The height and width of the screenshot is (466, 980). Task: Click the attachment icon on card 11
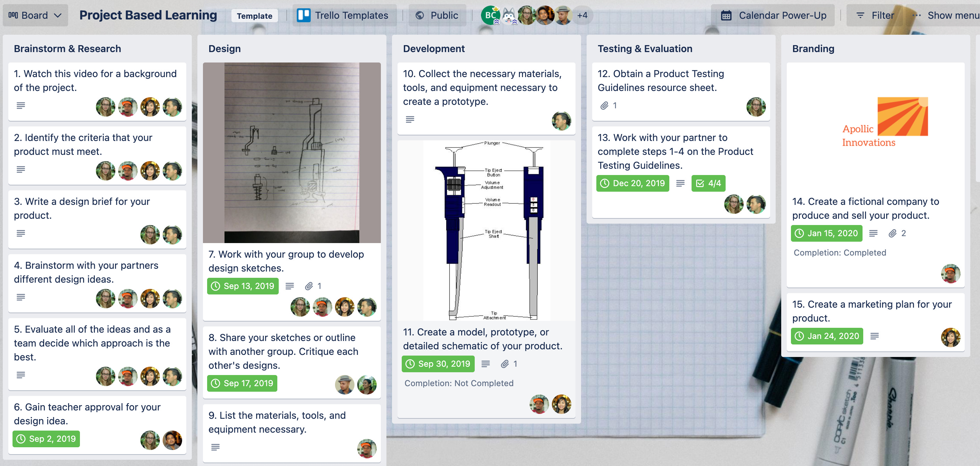[x=506, y=363]
